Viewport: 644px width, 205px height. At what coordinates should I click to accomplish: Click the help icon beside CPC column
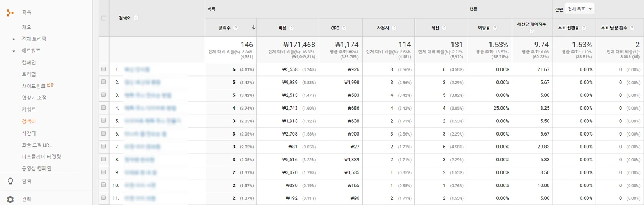(344, 28)
